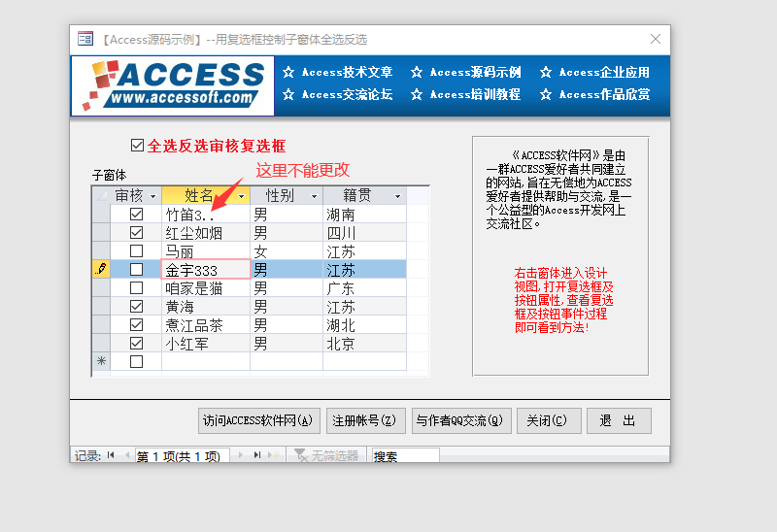Click 北京 in the 籍贯 column
Image resolution: width=777 pixels, height=532 pixels.
365,343
